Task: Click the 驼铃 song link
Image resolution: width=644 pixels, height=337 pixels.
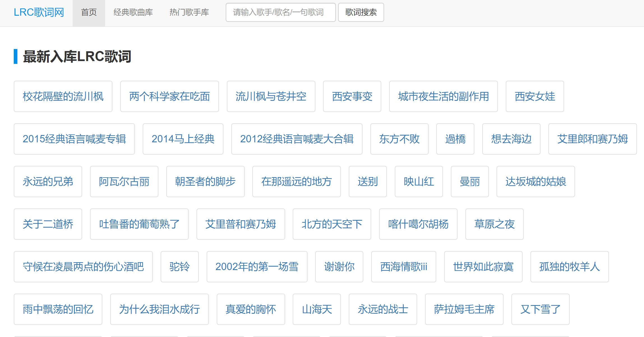Action: pyautogui.click(x=179, y=267)
